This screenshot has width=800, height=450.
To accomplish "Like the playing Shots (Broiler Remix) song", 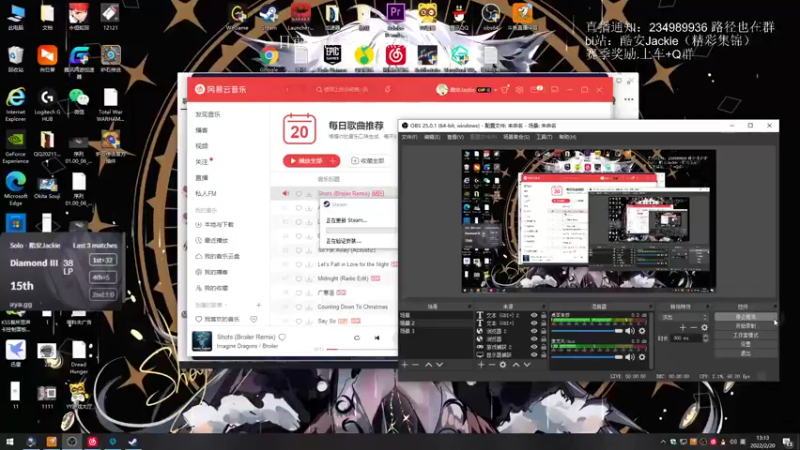I will [x=282, y=337].
